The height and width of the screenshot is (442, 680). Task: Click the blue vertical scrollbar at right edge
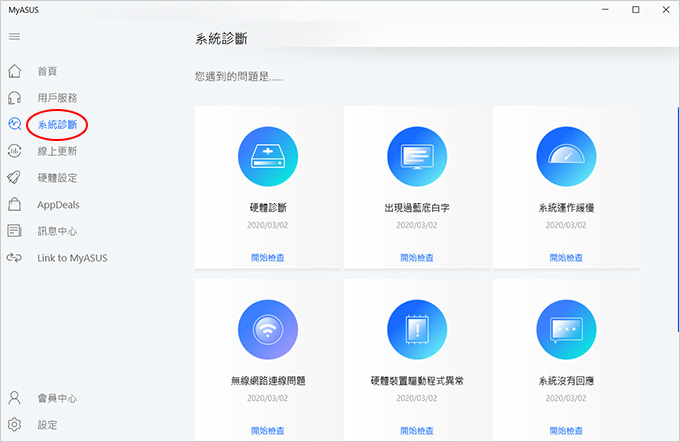[x=678, y=219]
